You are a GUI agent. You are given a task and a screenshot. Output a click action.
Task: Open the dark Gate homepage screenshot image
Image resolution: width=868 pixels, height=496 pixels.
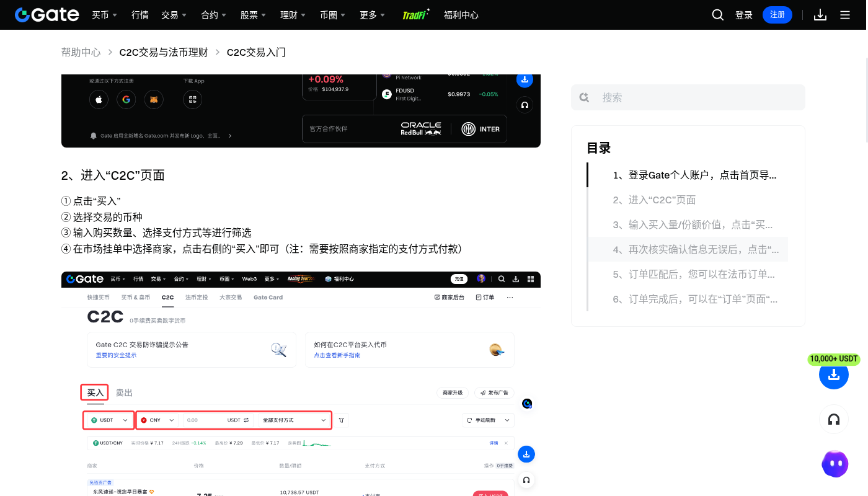pos(301,111)
